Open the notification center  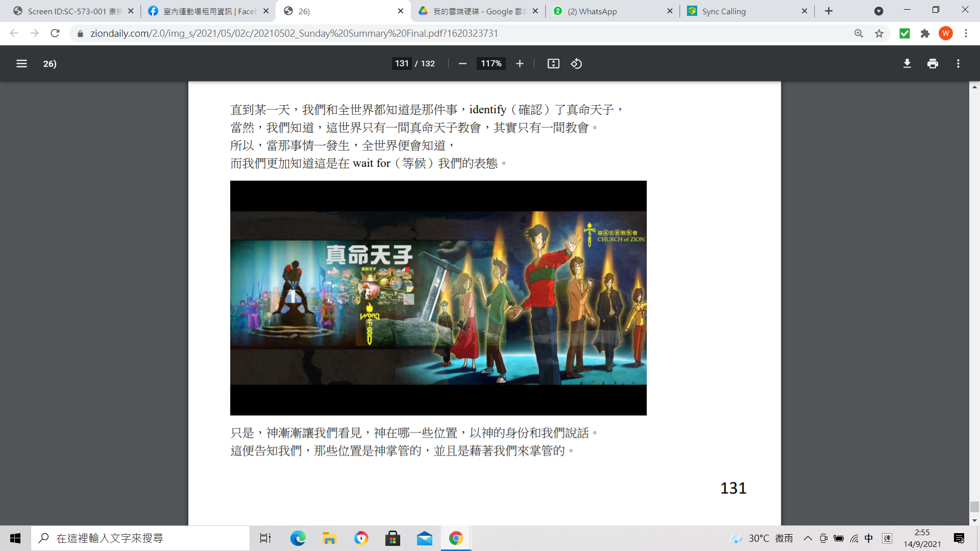tap(959, 538)
